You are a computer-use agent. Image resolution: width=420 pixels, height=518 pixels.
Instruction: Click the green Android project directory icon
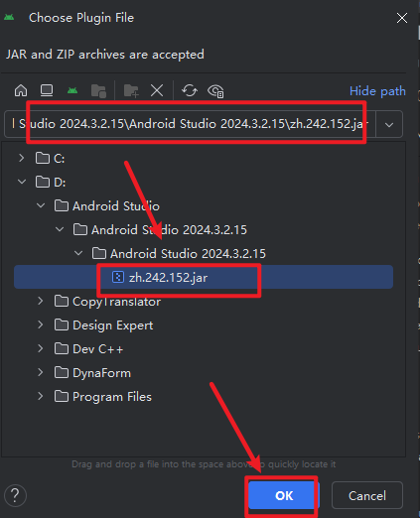(x=72, y=90)
